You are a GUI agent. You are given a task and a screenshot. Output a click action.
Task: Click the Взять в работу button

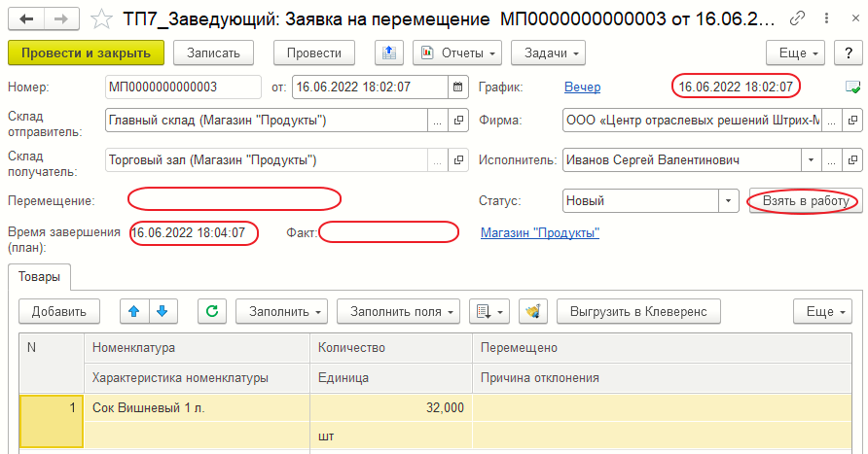click(x=804, y=201)
